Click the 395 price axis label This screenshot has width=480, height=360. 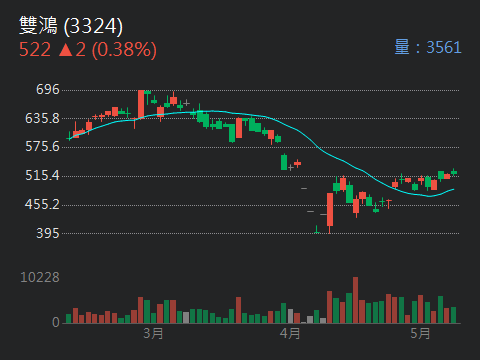point(48,233)
